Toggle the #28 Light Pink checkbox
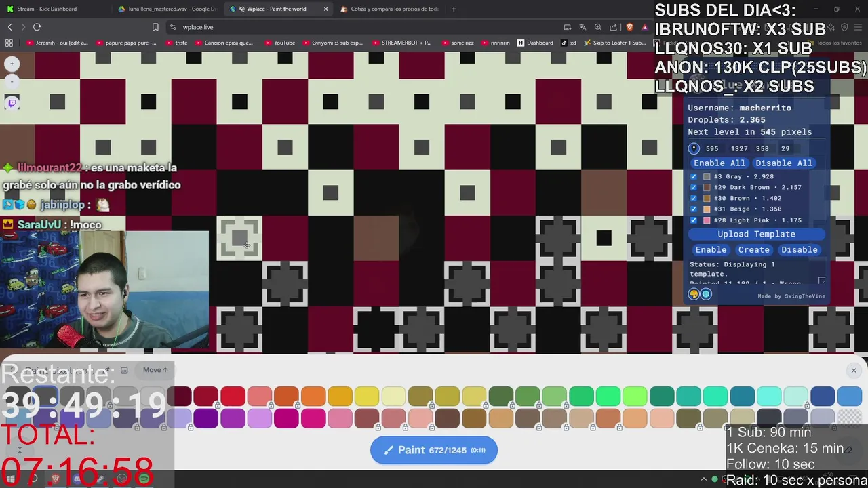This screenshot has width=868, height=488. (x=693, y=220)
